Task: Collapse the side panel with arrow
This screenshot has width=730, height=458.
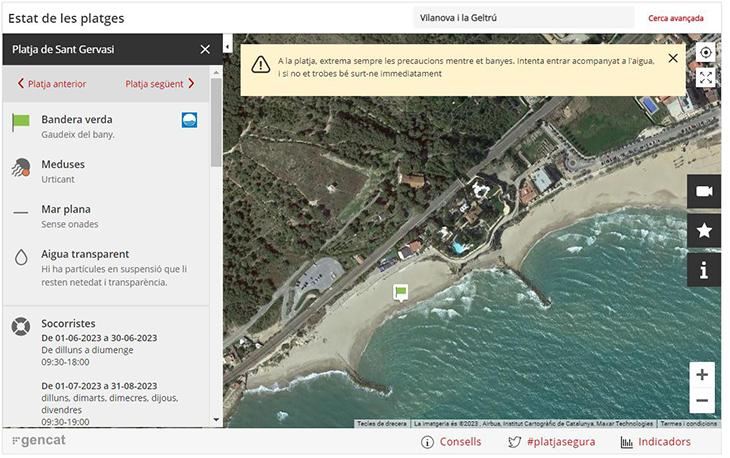Action: (x=227, y=47)
